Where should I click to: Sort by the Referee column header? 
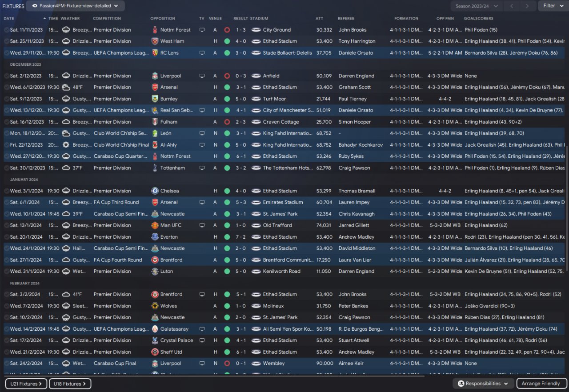coord(346,19)
